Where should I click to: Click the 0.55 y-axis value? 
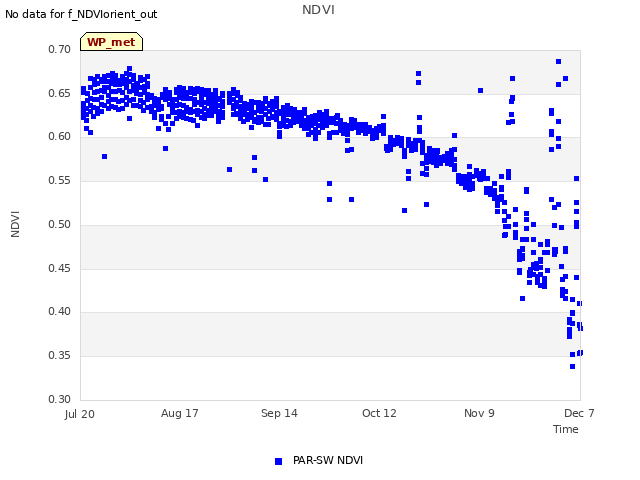click(60, 180)
